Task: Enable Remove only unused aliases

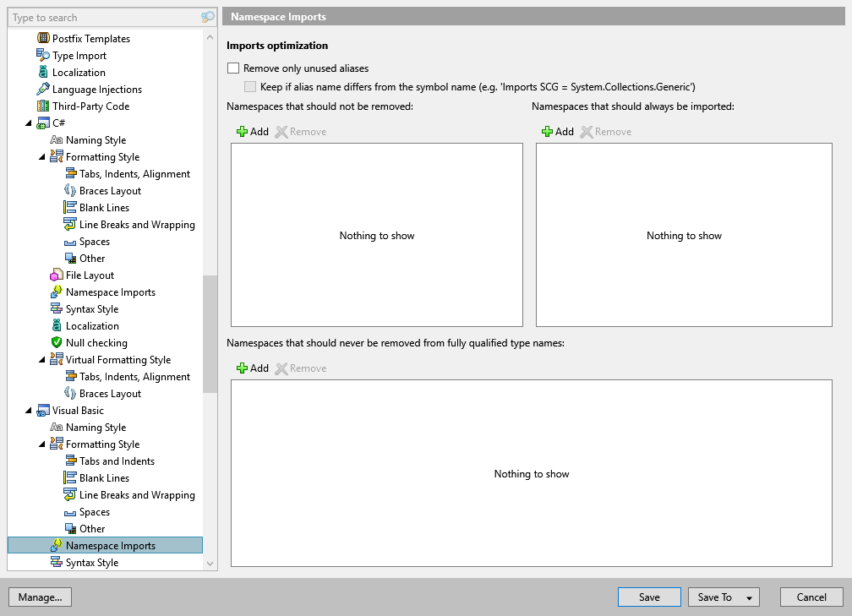Action: tap(232, 68)
